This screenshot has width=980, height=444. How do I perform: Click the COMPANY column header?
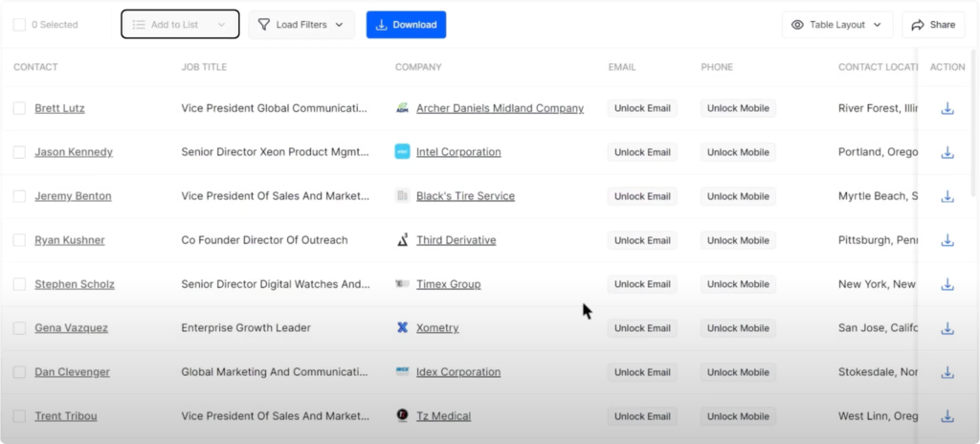tap(418, 67)
